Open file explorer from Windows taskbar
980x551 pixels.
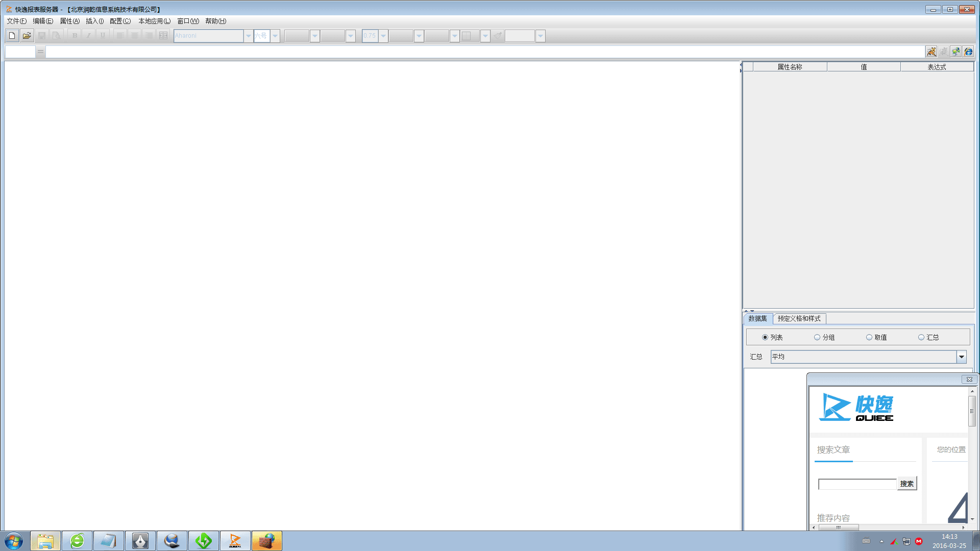point(45,541)
